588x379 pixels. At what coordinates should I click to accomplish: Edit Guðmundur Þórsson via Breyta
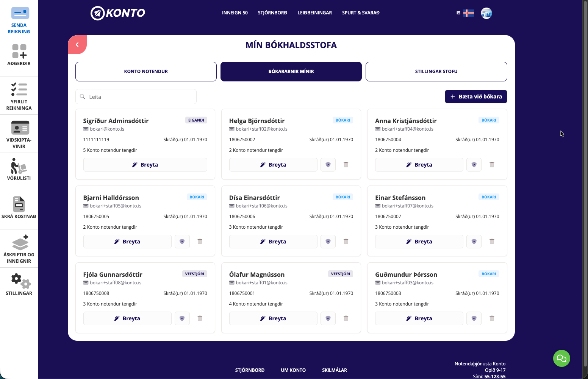419,318
